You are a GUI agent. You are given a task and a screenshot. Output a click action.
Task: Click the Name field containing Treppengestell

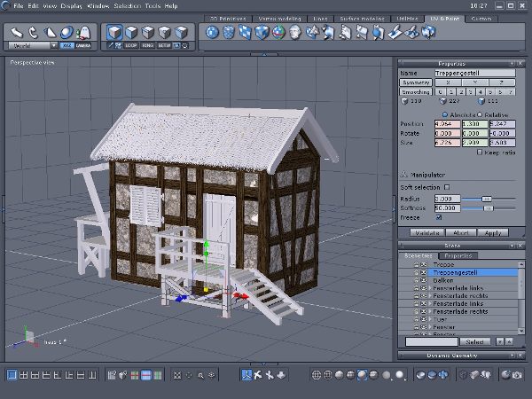click(x=475, y=73)
